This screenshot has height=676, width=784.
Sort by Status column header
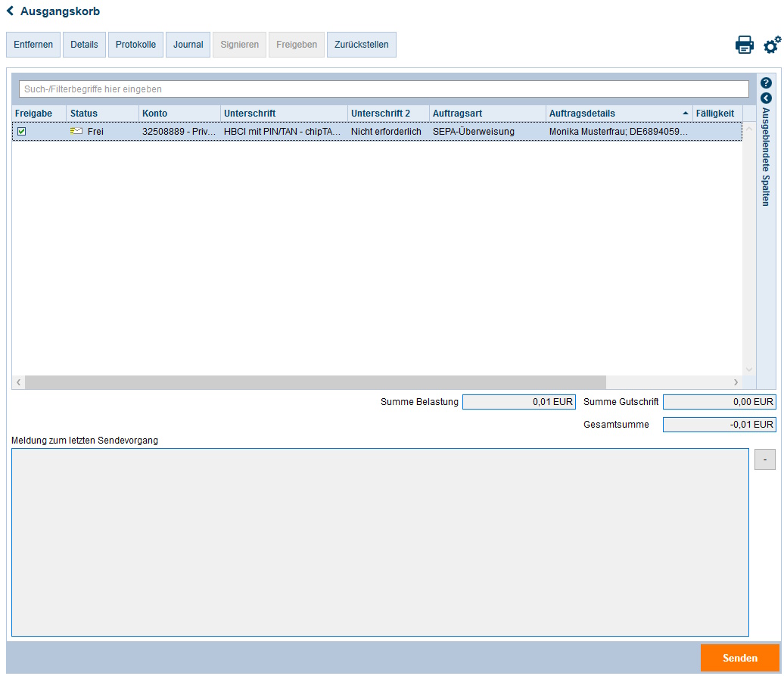click(102, 114)
